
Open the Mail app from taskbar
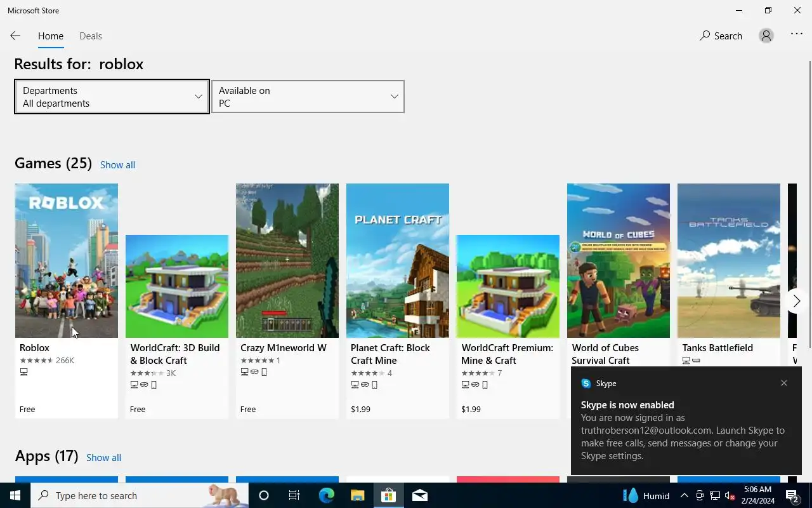419,495
